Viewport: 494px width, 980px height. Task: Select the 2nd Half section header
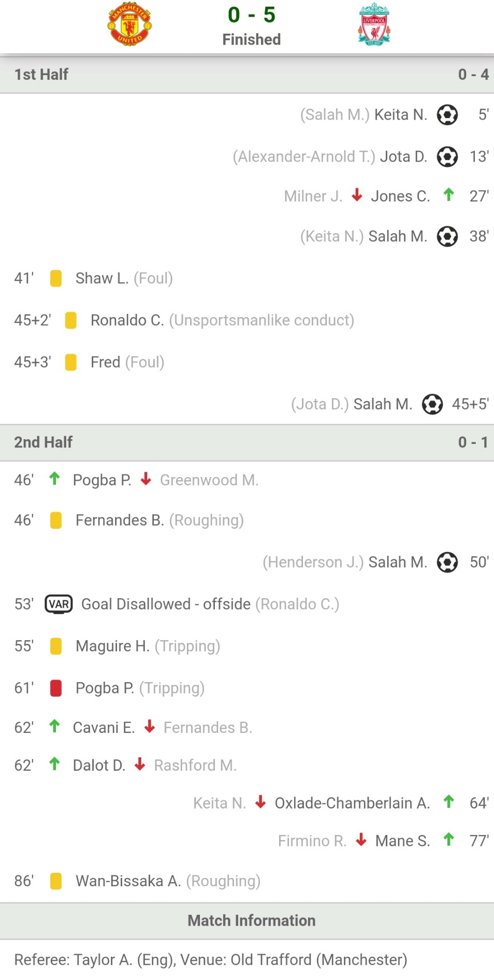(x=247, y=442)
